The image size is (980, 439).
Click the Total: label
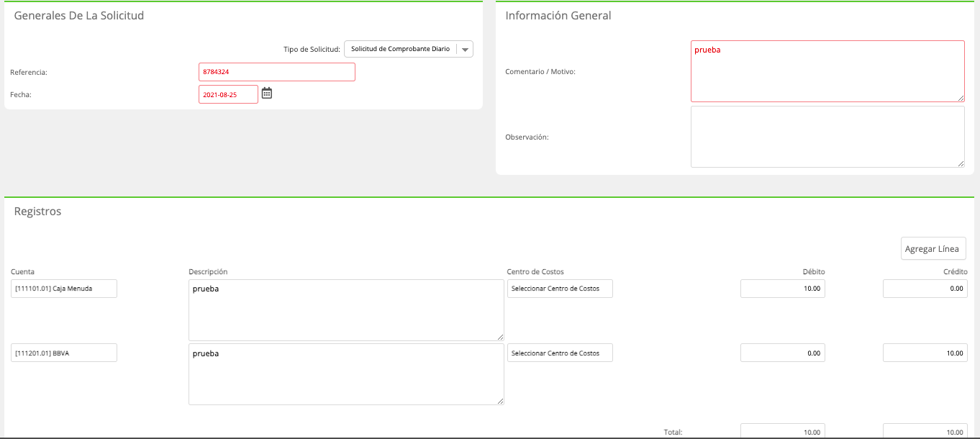(673, 433)
